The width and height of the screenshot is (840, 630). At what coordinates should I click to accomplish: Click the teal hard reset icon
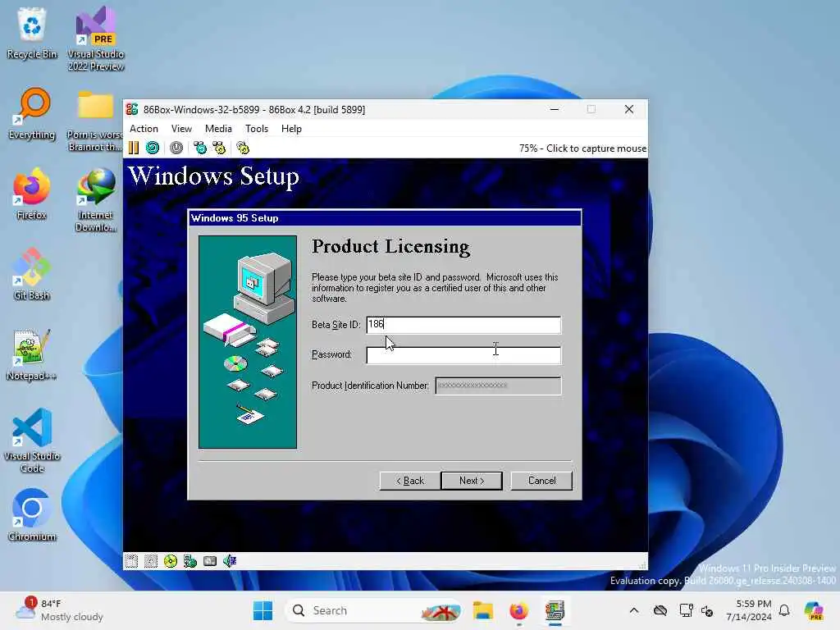(153, 148)
